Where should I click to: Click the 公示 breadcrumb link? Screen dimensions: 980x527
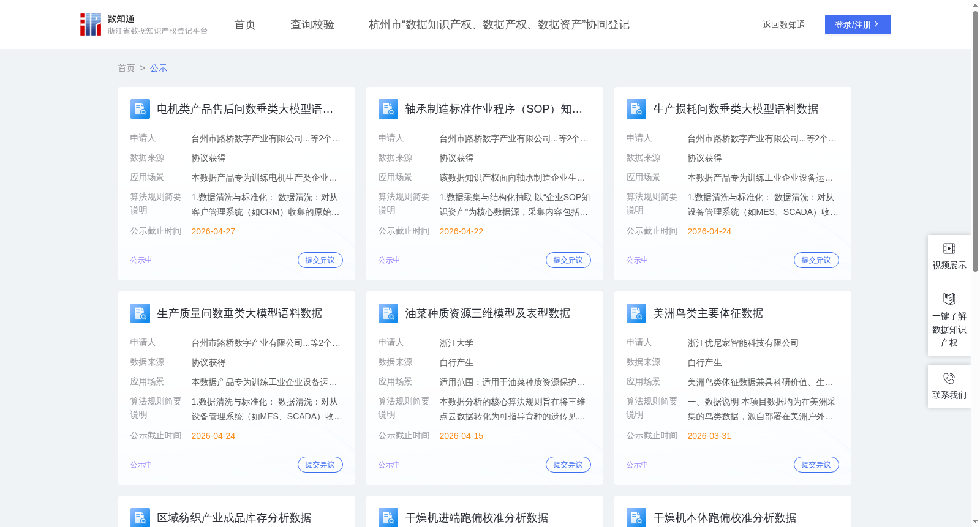pos(159,69)
